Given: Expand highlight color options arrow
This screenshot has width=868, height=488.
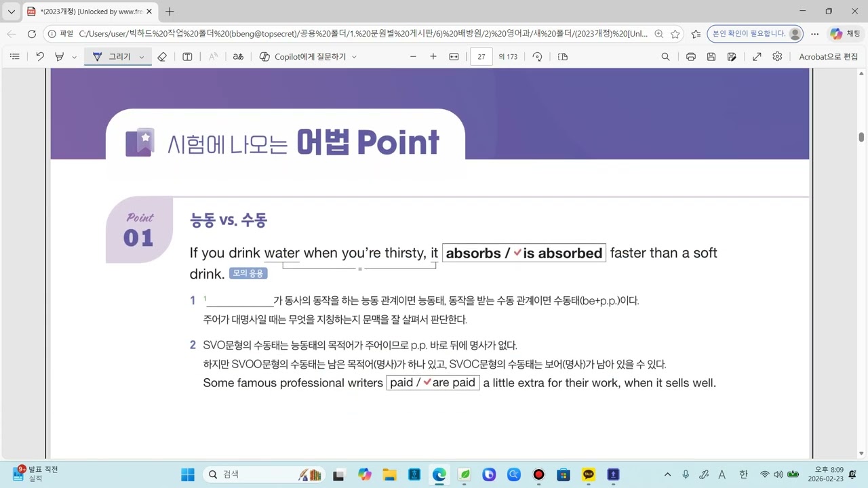Looking at the screenshot, I should click(74, 57).
